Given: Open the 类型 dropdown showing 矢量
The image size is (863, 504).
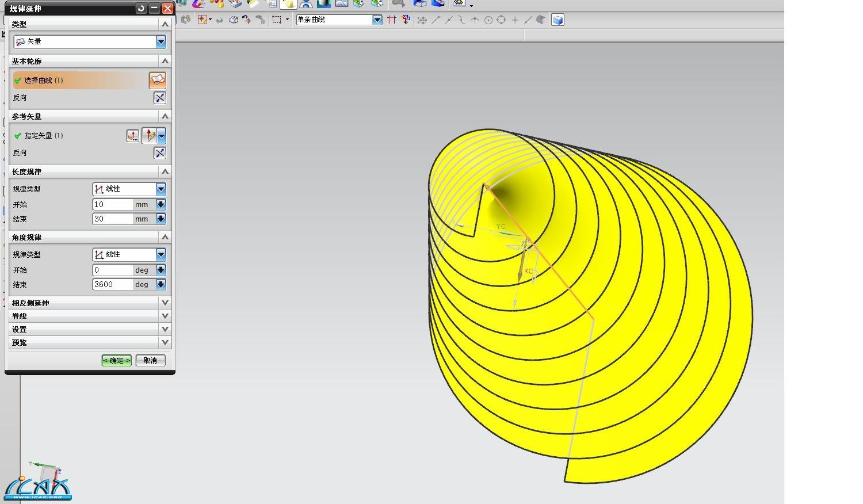Looking at the screenshot, I should click(161, 41).
